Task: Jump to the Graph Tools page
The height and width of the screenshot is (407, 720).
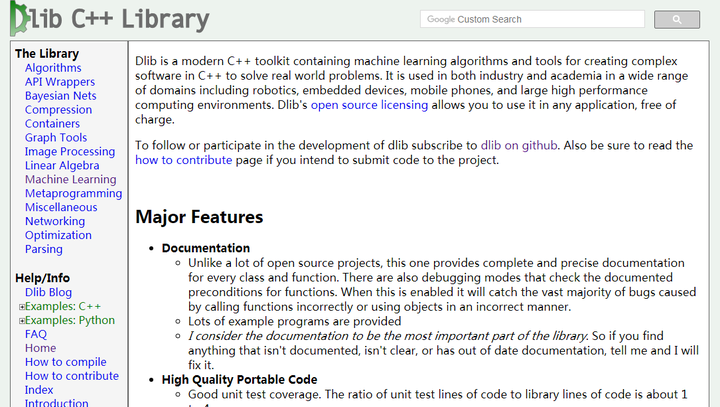Action: click(56, 138)
